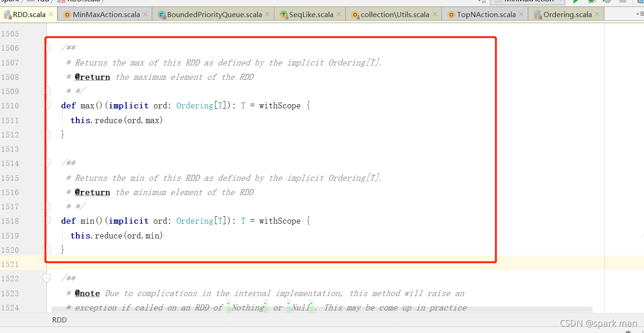Close the MinMaxAction.scala tab
Image resolution: width=644 pixels, height=333 pixels.
click(146, 14)
